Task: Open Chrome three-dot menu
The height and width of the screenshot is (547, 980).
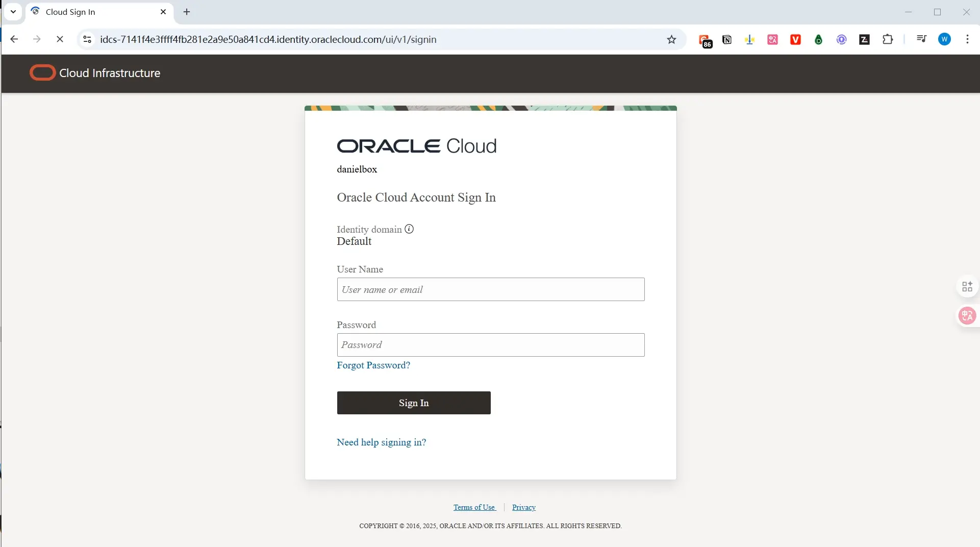Action: pyautogui.click(x=967, y=39)
